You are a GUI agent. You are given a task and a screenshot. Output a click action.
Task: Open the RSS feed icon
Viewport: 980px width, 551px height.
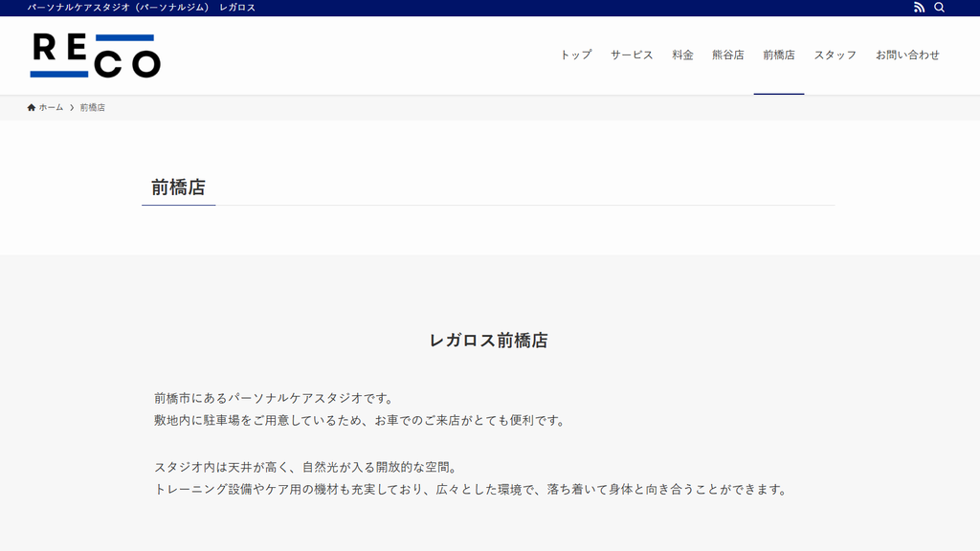(x=919, y=8)
